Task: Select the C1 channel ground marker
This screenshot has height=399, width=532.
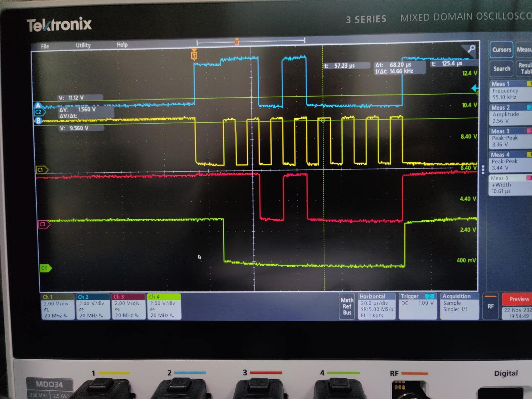Action: [41, 170]
